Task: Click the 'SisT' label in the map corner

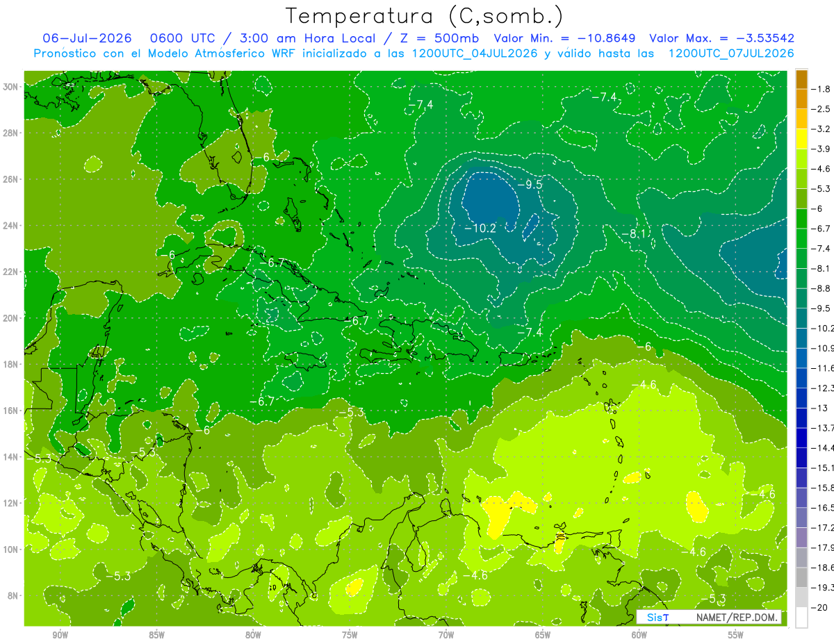Action: pyautogui.click(x=657, y=618)
